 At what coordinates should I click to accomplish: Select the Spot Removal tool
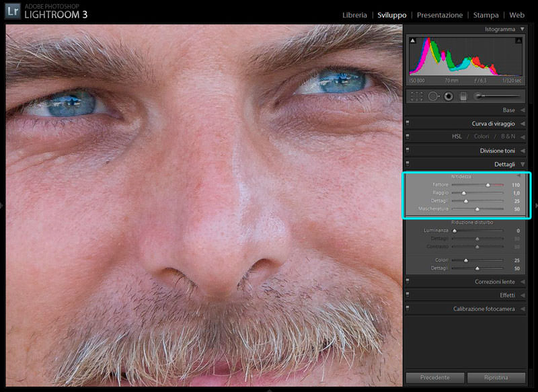pos(434,96)
